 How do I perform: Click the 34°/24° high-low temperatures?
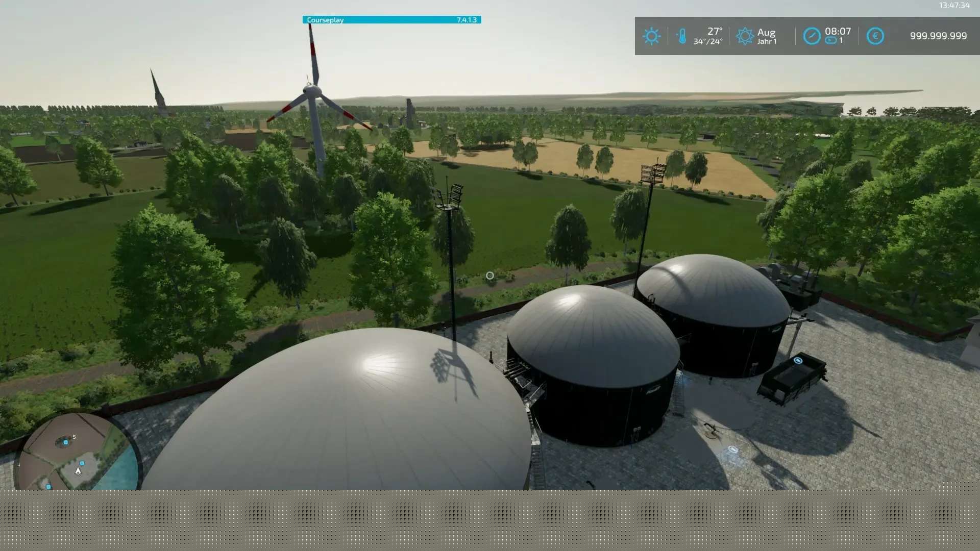pos(707,42)
